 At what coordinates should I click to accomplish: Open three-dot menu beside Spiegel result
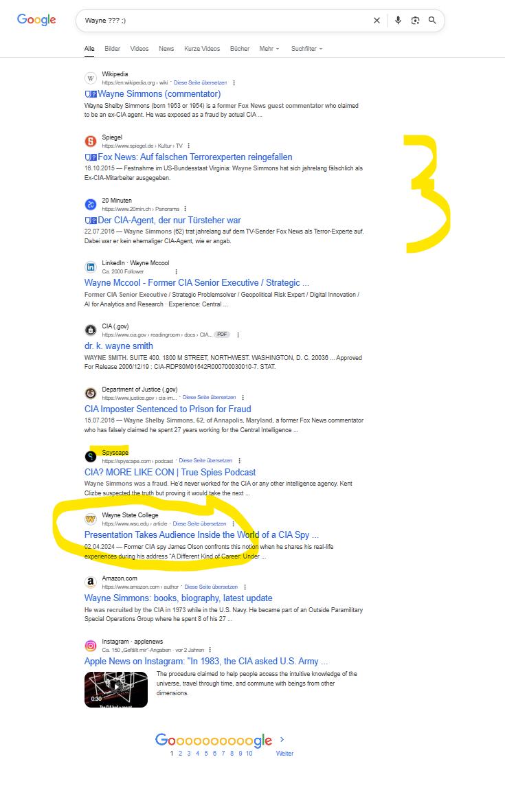coord(188,146)
